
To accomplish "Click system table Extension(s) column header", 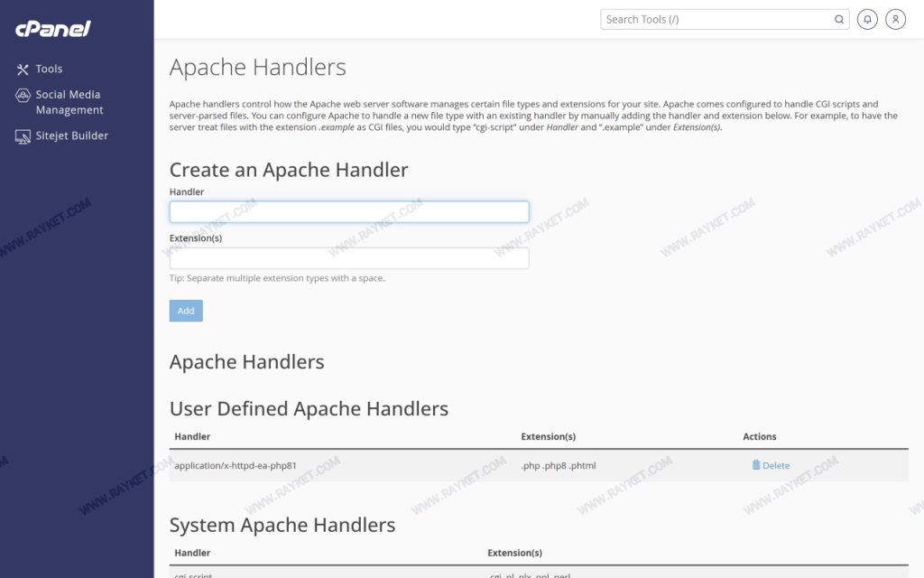I will [514, 553].
